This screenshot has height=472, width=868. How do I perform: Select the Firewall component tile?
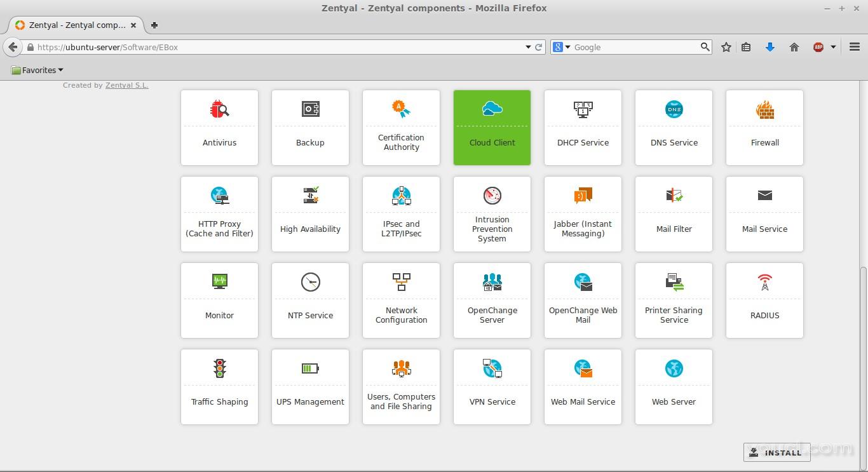coord(764,128)
